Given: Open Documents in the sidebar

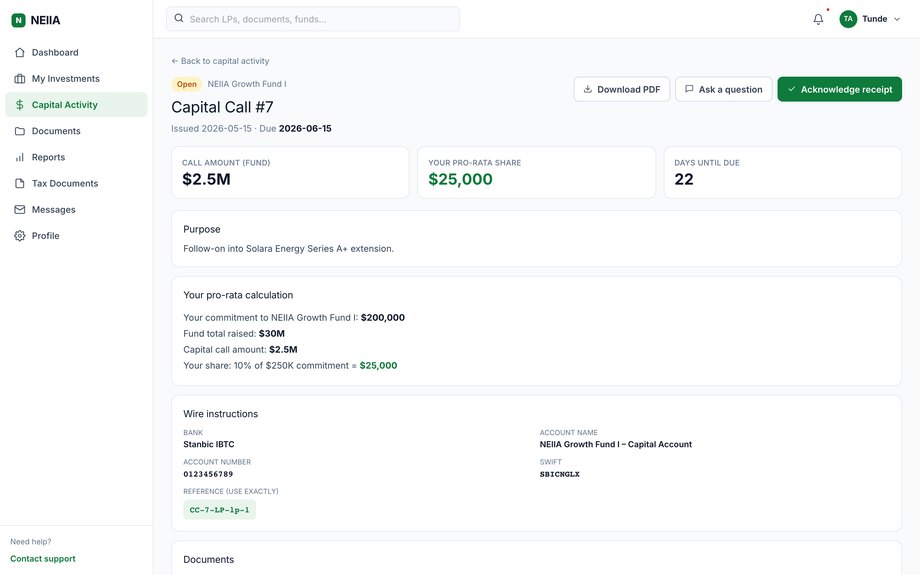Looking at the screenshot, I should click(76, 131).
